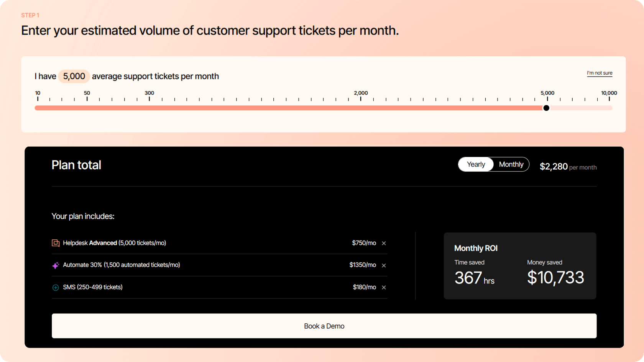This screenshot has width=644, height=362.
Task: Click the 5,000 ticket count field
Action: [74, 76]
